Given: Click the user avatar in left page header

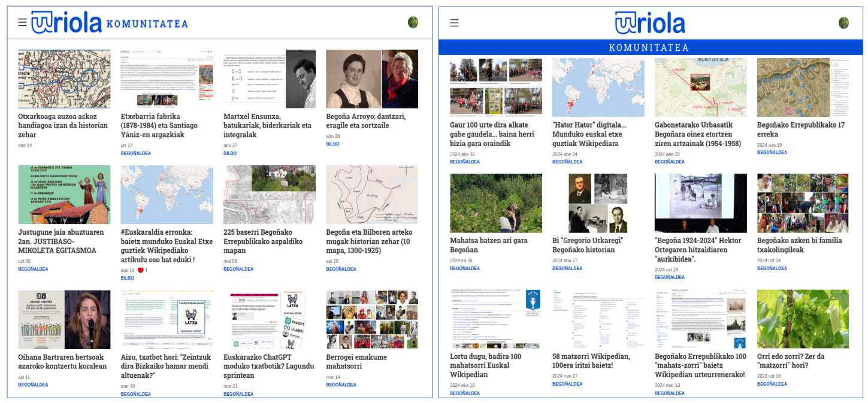Looking at the screenshot, I should [413, 23].
